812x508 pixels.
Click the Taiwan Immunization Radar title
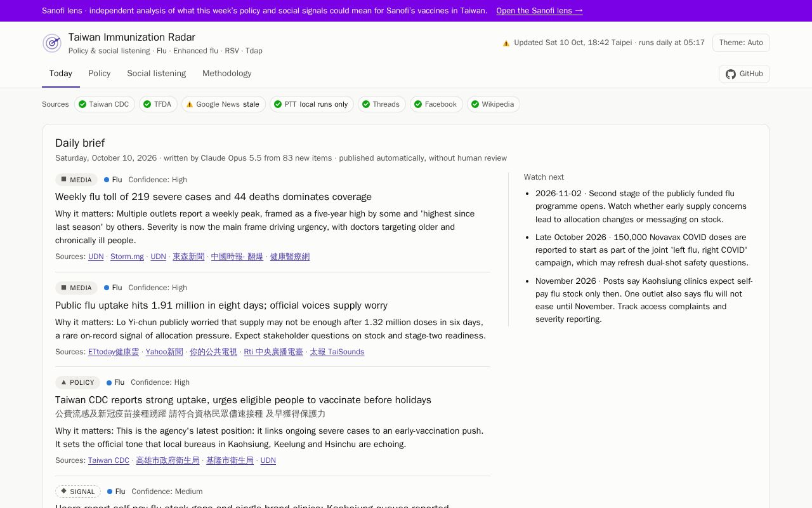pos(132,37)
